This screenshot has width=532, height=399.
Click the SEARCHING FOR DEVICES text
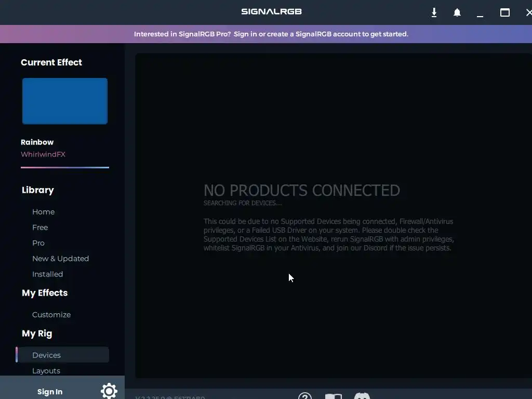click(x=243, y=203)
